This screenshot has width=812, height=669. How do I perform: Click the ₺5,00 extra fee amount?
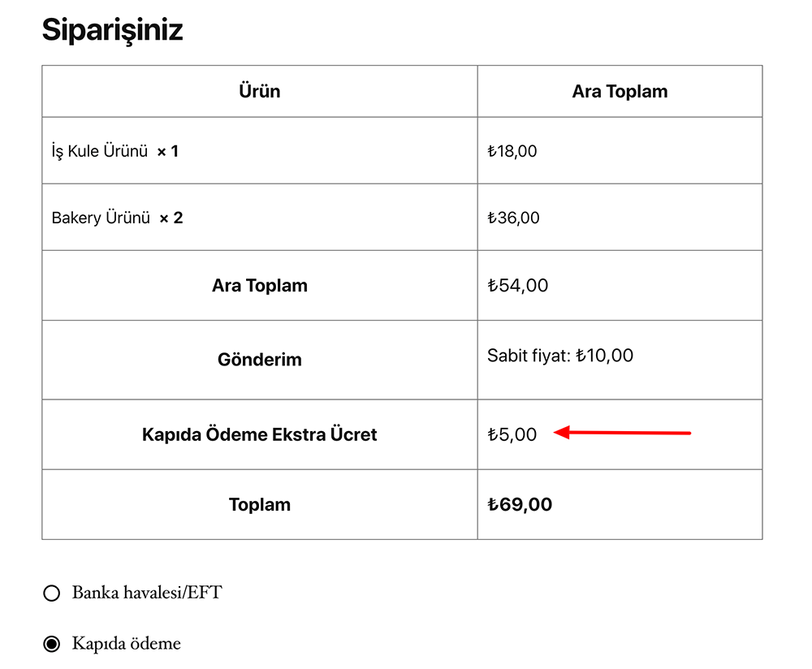point(512,434)
